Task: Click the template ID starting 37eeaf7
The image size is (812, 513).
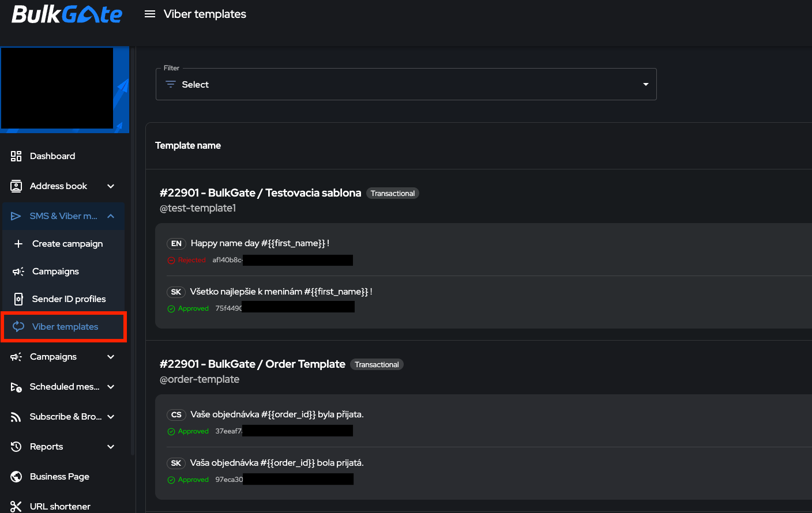Action: pyautogui.click(x=229, y=432)
